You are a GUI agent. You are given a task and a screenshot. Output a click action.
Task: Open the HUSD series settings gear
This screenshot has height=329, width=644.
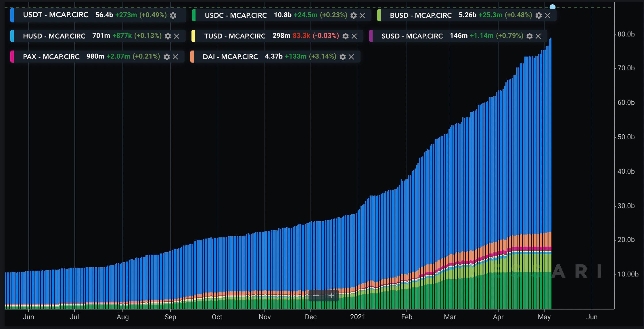point(168,36)
